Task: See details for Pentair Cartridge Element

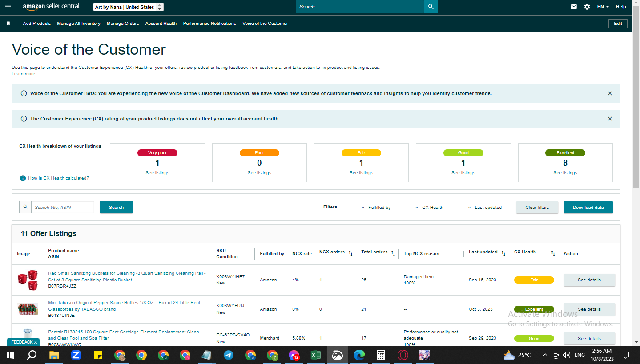Action: (589, 339)
